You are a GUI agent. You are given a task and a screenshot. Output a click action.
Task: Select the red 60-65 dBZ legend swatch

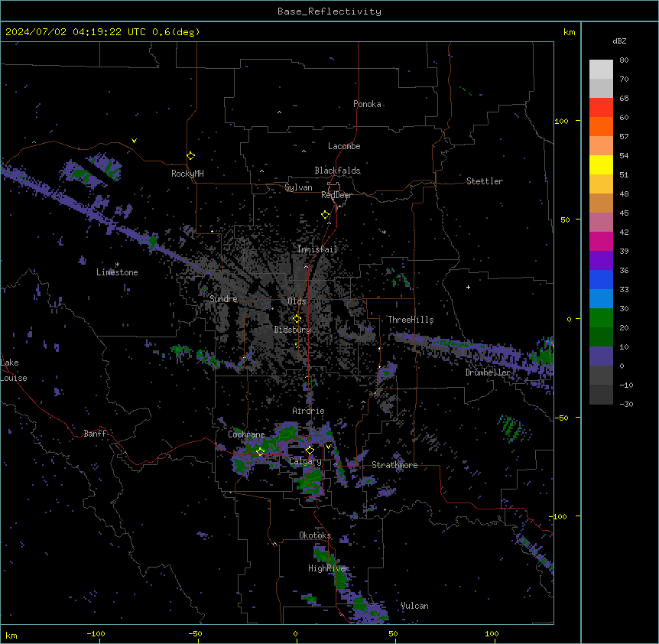(x=601, y=108)
